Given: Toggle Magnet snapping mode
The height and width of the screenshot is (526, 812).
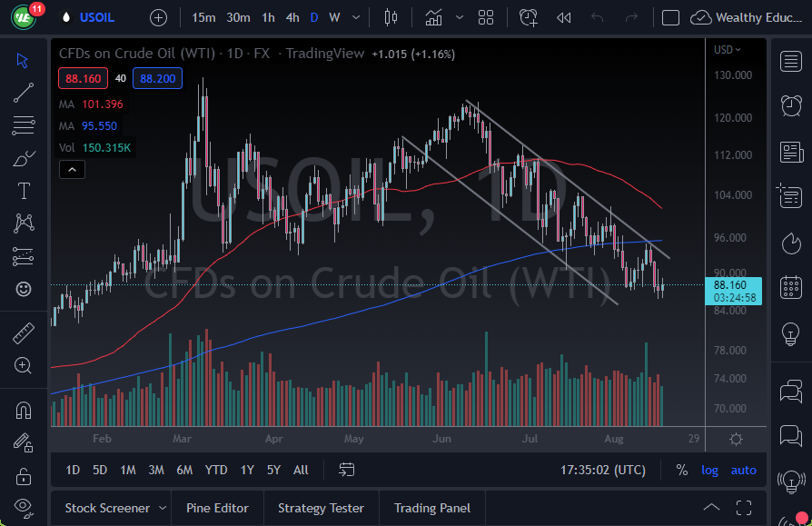Looking at the screenshot, I should 23,410.
